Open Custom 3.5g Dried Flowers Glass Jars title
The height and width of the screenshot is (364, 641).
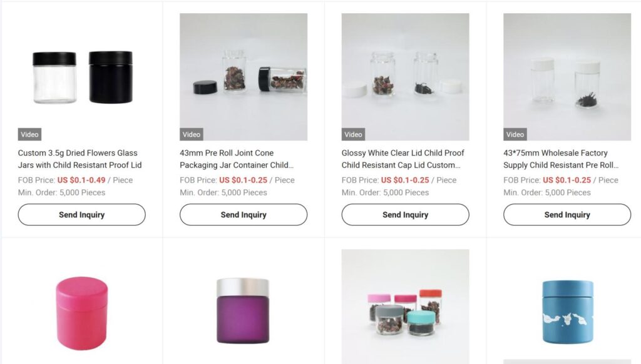pos(79,159)
